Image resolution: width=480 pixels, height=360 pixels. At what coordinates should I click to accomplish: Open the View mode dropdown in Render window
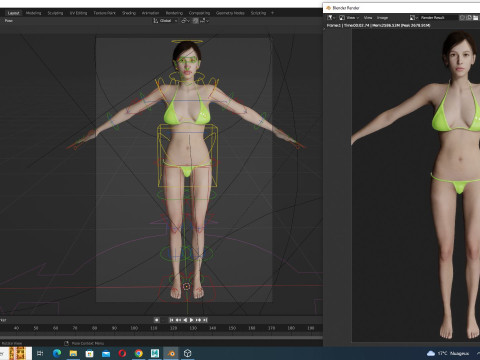349,18
